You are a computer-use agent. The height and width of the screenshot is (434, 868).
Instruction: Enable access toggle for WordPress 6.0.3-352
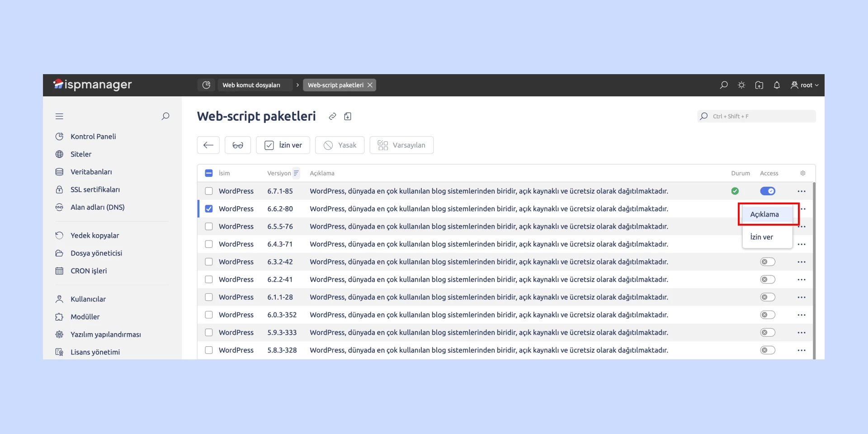click(768, 315)
